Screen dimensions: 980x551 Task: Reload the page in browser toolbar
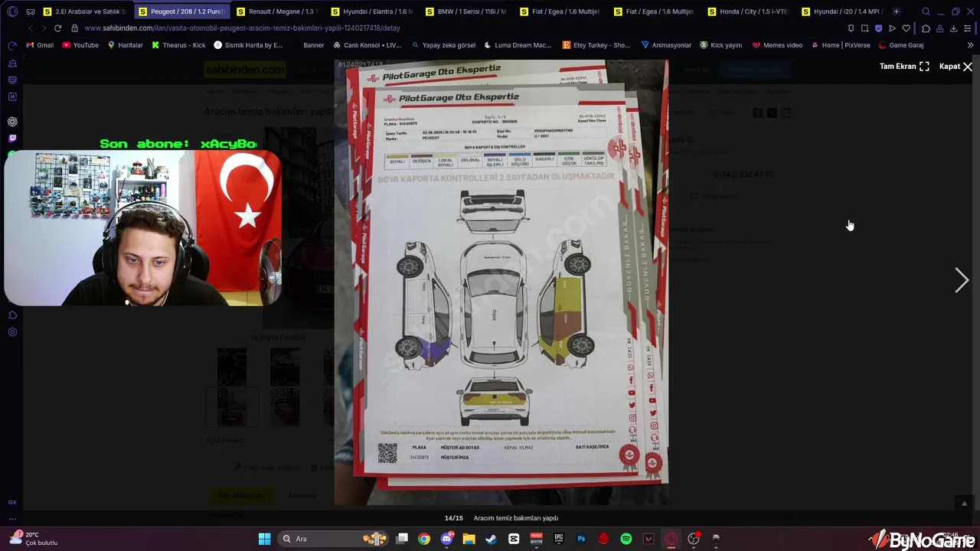coord(57,28)
